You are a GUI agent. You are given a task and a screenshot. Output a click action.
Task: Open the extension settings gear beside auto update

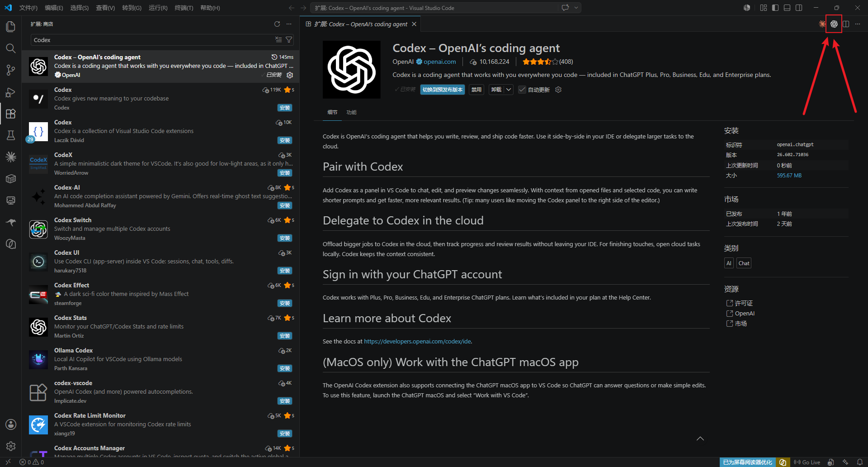click(x=558, y=90)
